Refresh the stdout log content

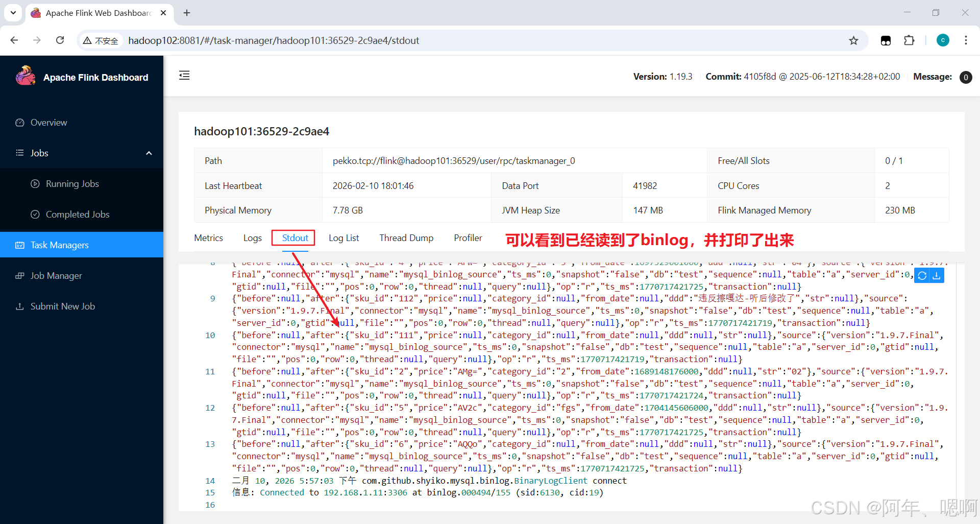(x=922, y=276)
